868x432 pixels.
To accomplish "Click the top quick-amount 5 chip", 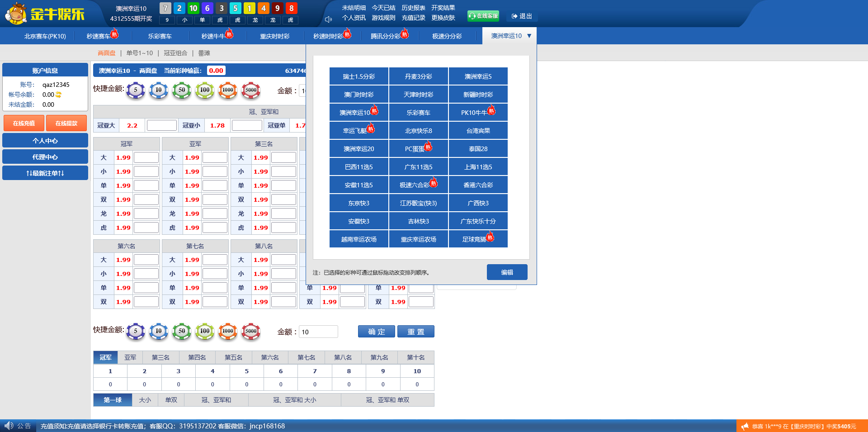I will (x=135, y=90).
